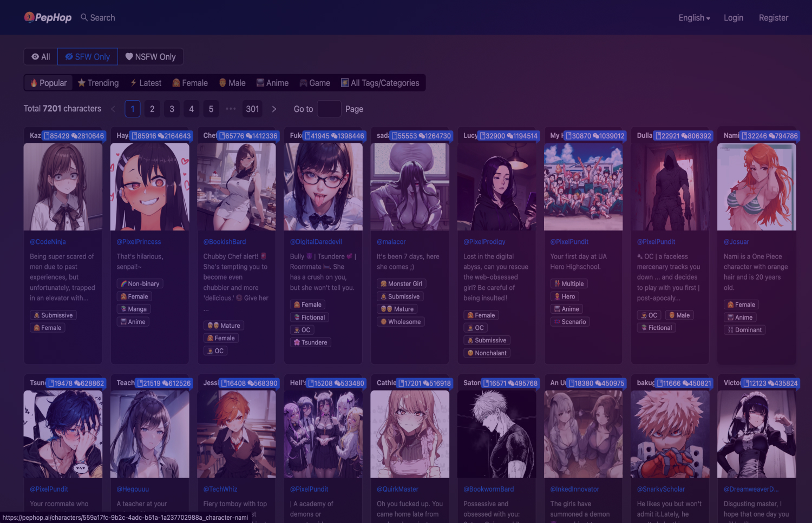This screenshot has height=523, width=812.
Task: Go to page 2
Action: click(152, 109)
